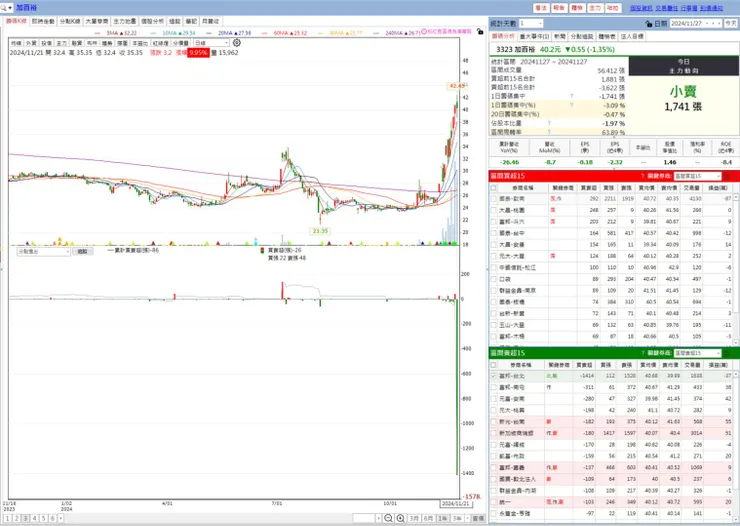Go to chart page 3
Image resolution: width=740 pixels, height=526 pixels.
(25, 518)
